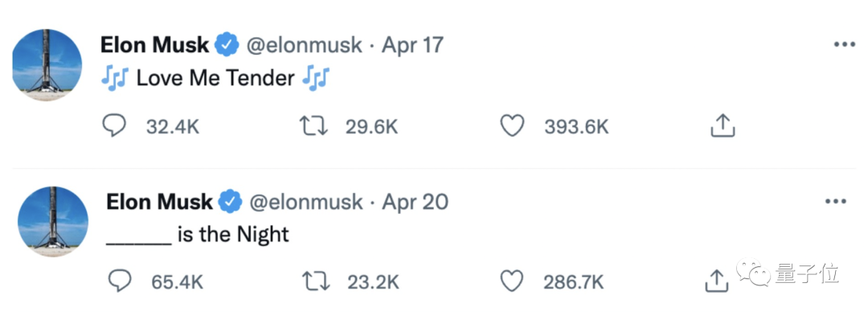Open more options on Apr 20 tweet
The image size is (868, 312).
point(836,202)
